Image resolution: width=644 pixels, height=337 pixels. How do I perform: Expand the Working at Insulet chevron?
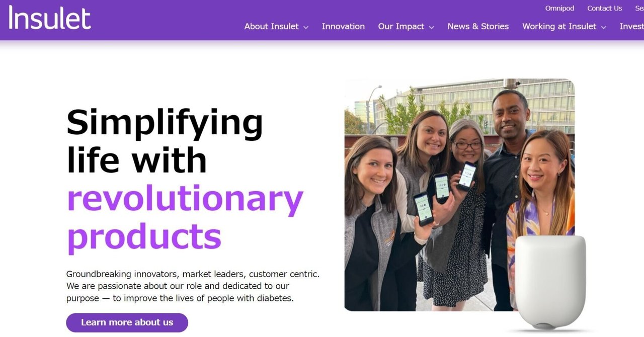tap(603, 27)
